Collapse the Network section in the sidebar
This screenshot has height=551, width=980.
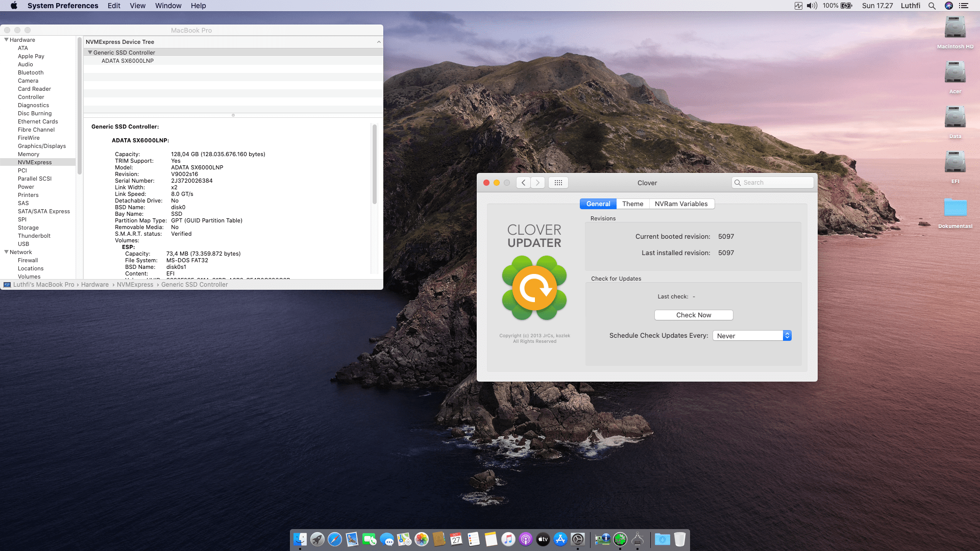click(x=6, y=252)
